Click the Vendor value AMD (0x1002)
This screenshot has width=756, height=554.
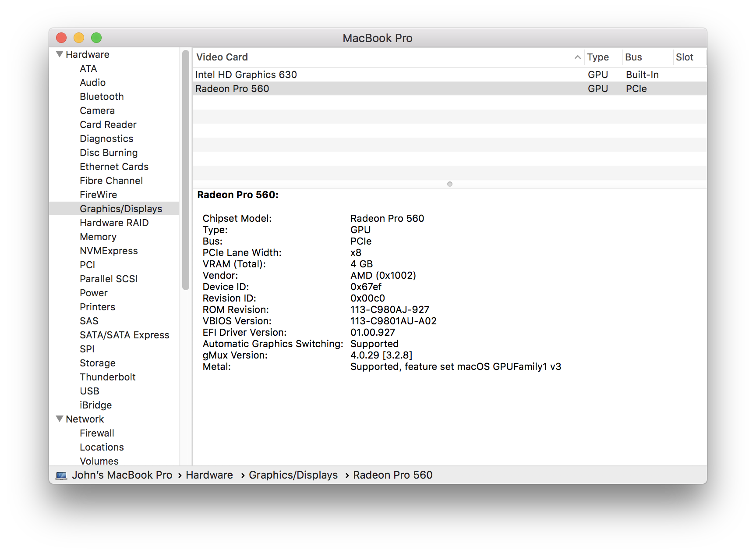[383, 275]
